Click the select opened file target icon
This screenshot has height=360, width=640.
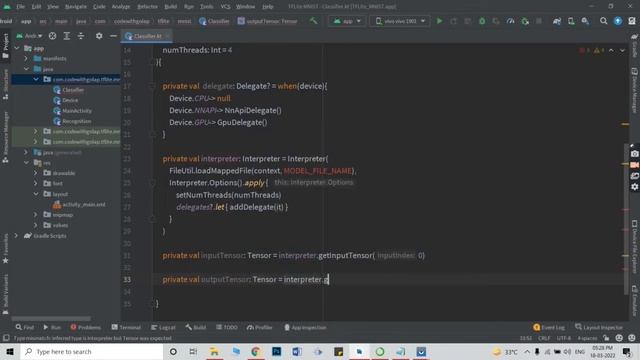pos(52,36)
